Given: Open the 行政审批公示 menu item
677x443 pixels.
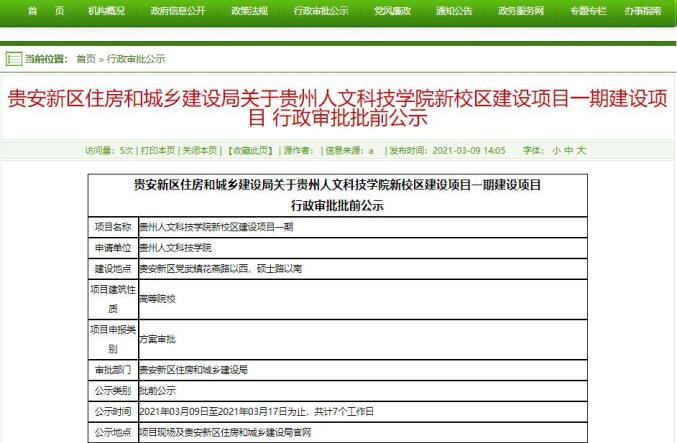Looking at the screenshot, I should click(321, 11).
